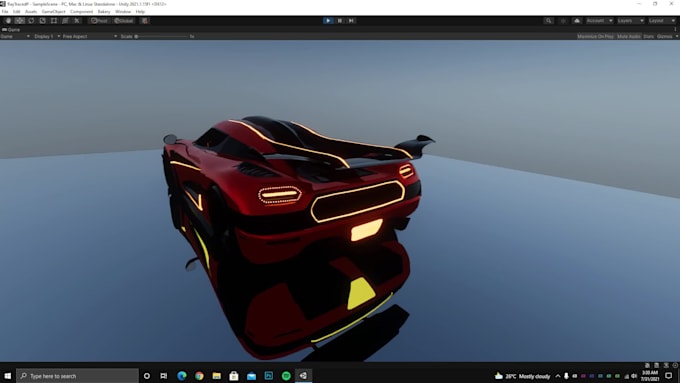Open the Game view mode dropdown
680x383 pixels.
point(15,36)
